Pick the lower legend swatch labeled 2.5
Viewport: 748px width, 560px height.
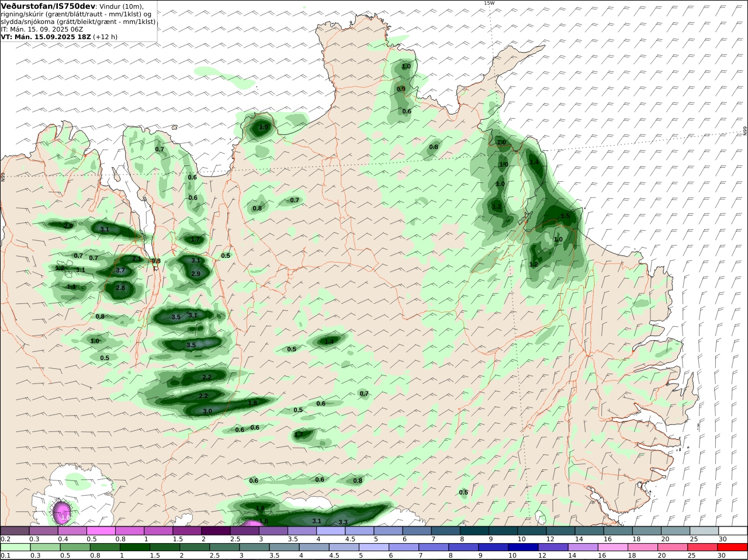(224, 547)
